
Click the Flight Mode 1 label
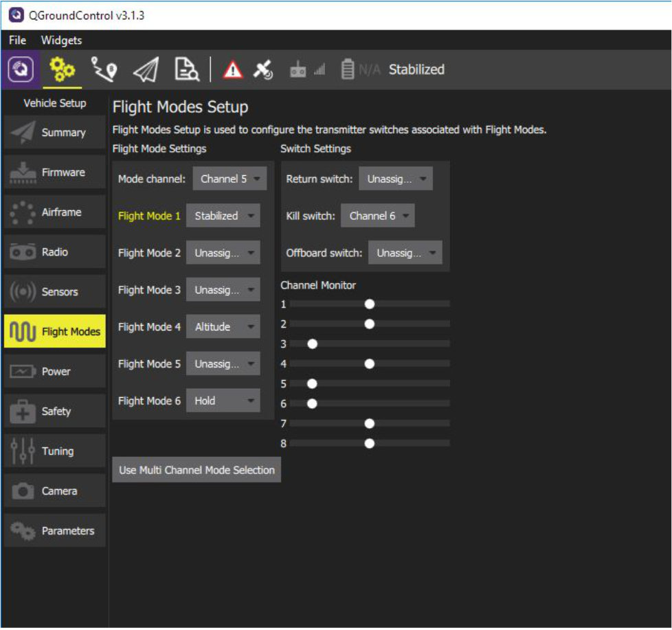point(149,216)
